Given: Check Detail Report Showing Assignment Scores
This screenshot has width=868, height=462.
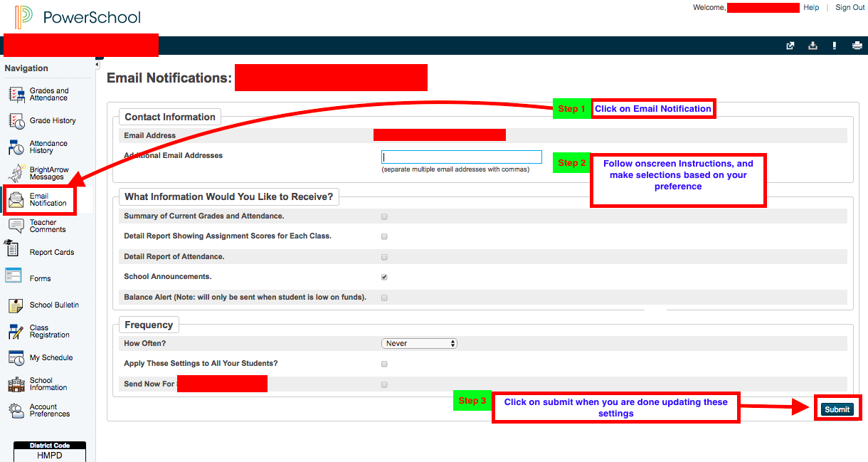Looking at the screenshot, I should pos(384,236).
